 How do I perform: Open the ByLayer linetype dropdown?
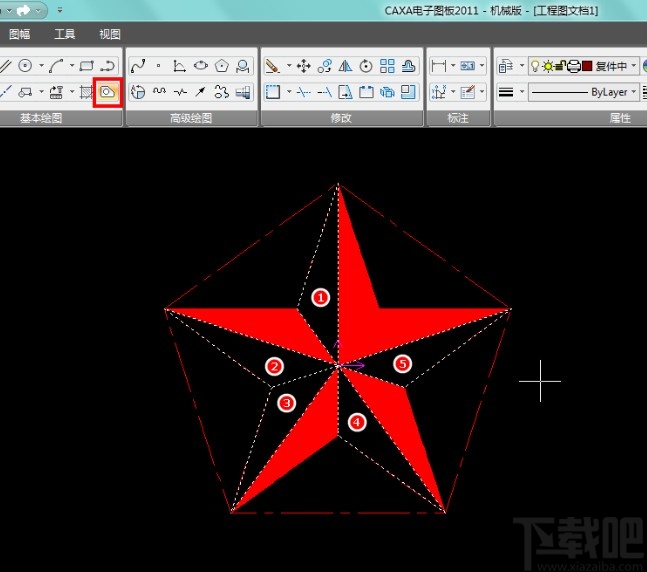(635, 92)
